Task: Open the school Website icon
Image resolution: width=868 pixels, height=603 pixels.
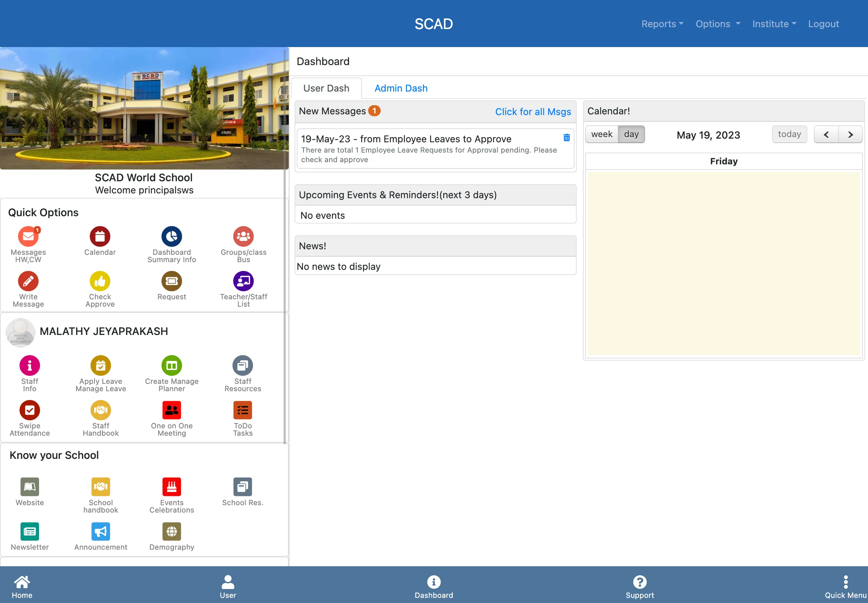Action: [30, 487]
